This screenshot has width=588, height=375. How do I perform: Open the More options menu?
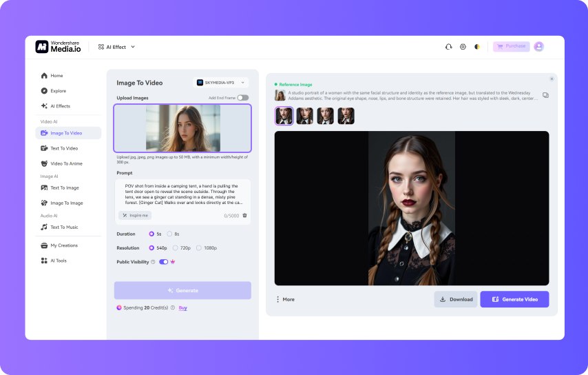pyautogui.click(x=286, y=300)
